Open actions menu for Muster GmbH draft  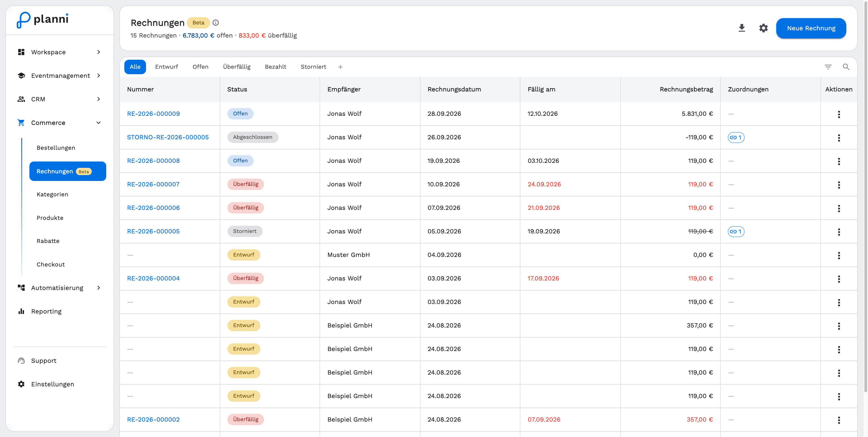[x=839, y=255]
